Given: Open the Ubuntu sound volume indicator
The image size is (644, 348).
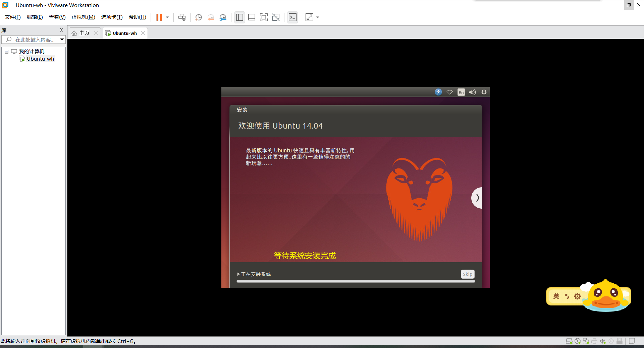Looking at the screenshot, I should coord(472,92).
